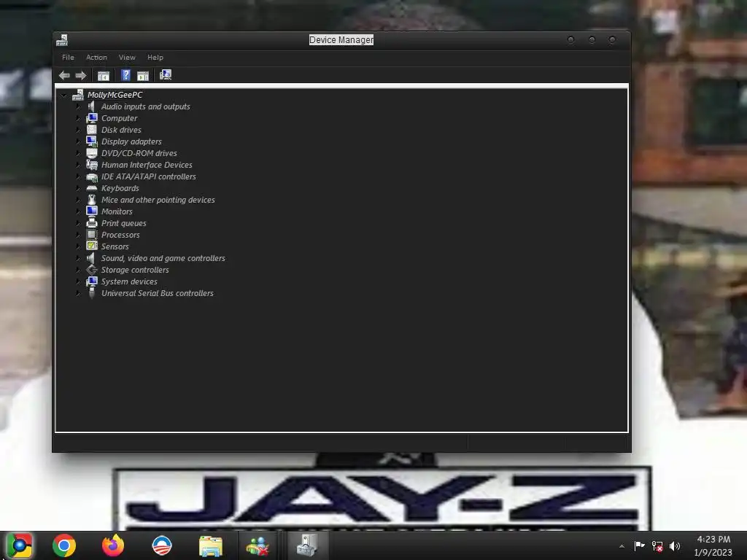The height and width of the screenshot is (560, 747).
Task: Open the File menu
Action: click(x=68, y=57)
